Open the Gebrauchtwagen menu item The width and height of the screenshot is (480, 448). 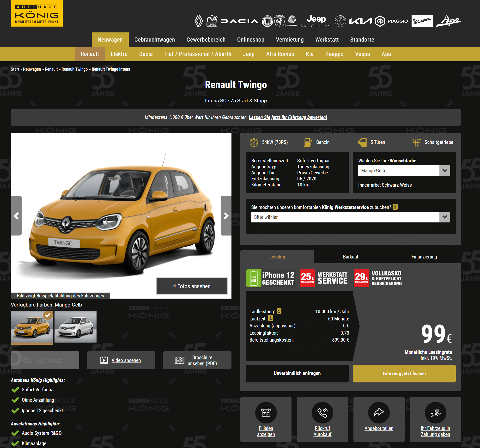[155, 40]
